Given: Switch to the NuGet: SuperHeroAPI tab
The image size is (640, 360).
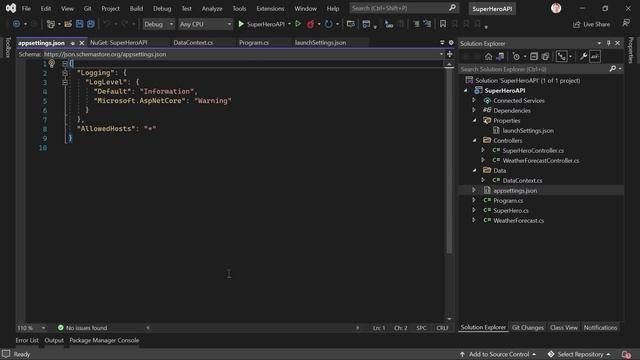Looking at the screenshot, I should 118,42.
